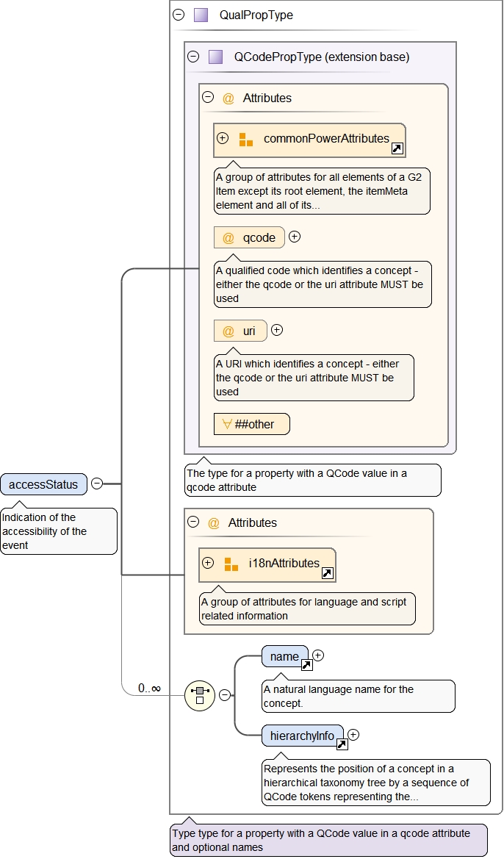Viewport: 504px width, 859px height.
Task: Expand the uri attribute details
Action: 277,330
